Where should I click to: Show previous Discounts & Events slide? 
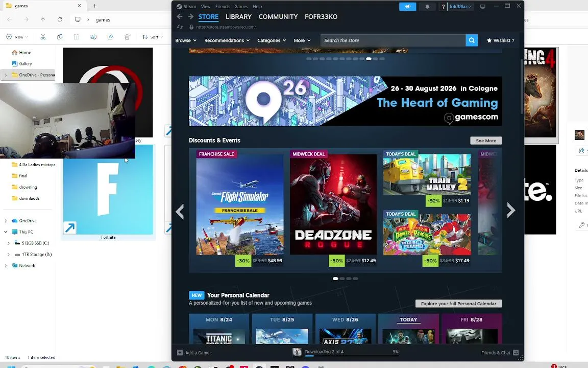180,211
